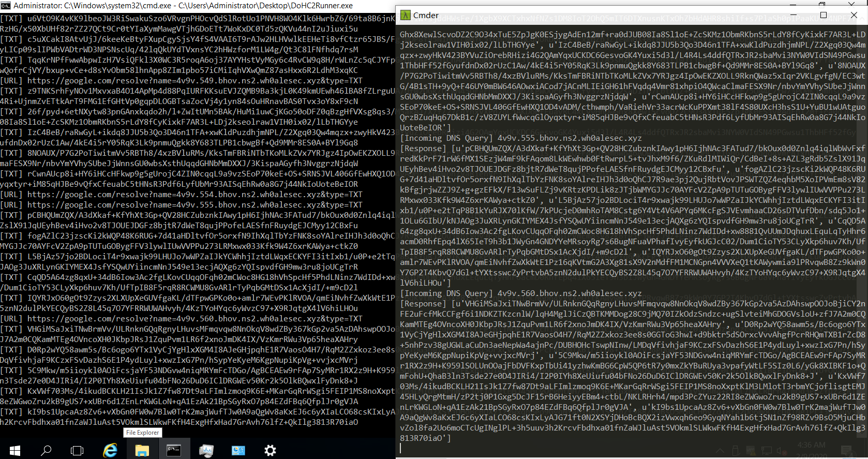Select URL line with name=4v9v.554.bhov

click(181, 194)
